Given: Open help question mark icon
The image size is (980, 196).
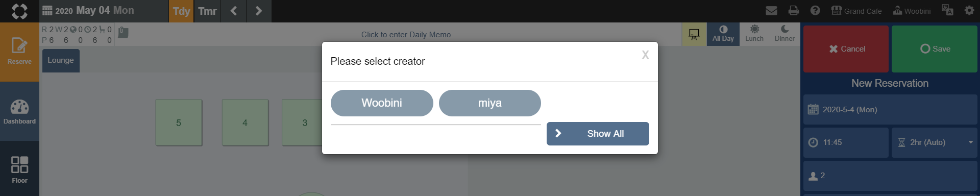Looking at the screenshot, I should [x=815, y=11].
